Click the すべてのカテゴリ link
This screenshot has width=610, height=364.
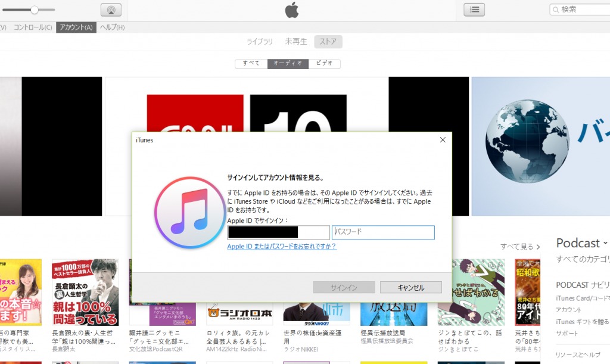click(583, 259)
